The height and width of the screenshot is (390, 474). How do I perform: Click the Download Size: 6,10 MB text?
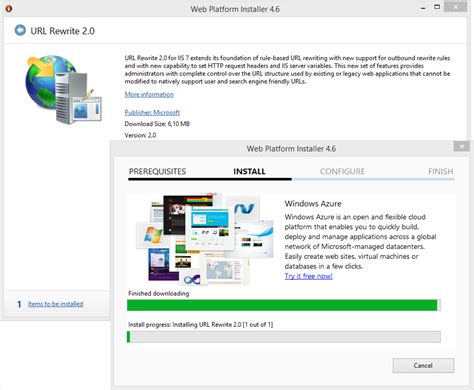pos(157,124)
